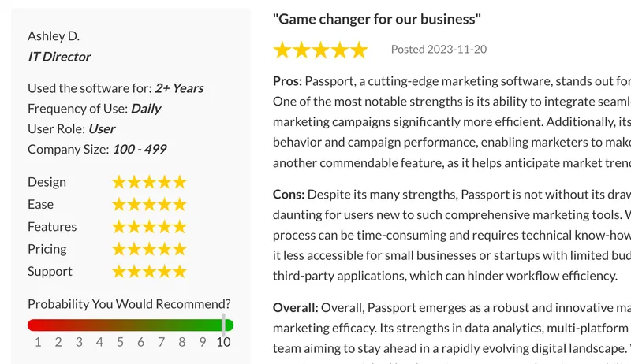The image size is (631, 364).
Task: Click the Posted 2023-11-20 date
Action: coord(439,49)
